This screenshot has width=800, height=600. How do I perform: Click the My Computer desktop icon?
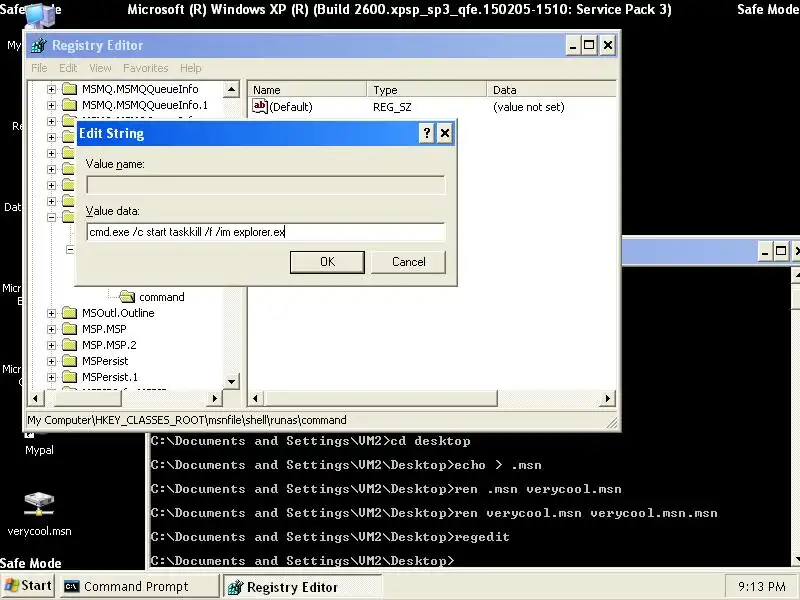pos(39,15)
